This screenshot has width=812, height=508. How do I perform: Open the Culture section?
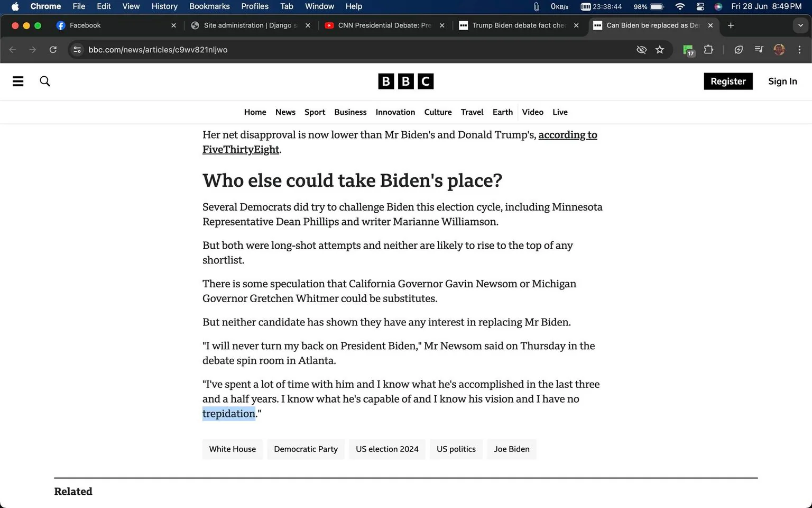click(x=438, y=112)
